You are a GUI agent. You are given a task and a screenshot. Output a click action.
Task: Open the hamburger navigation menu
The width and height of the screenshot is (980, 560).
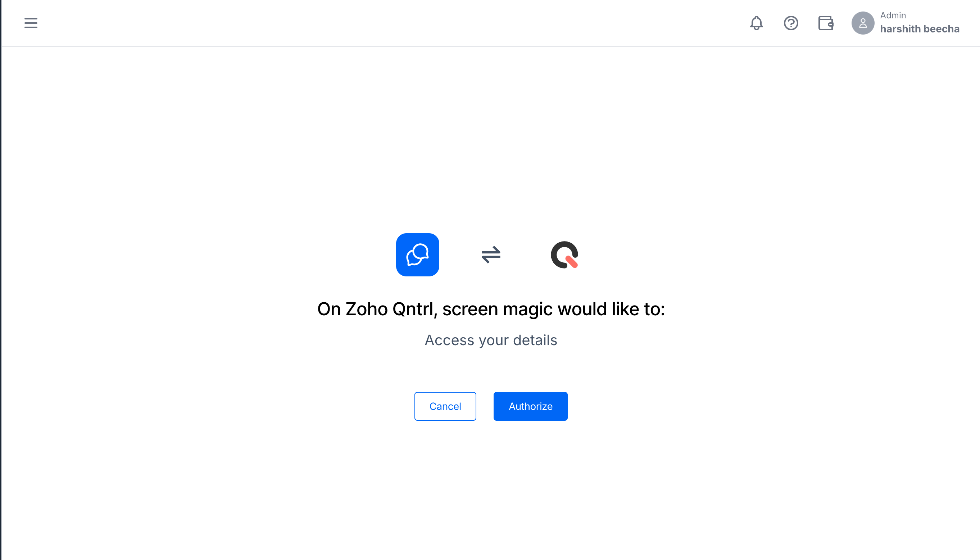31,23
